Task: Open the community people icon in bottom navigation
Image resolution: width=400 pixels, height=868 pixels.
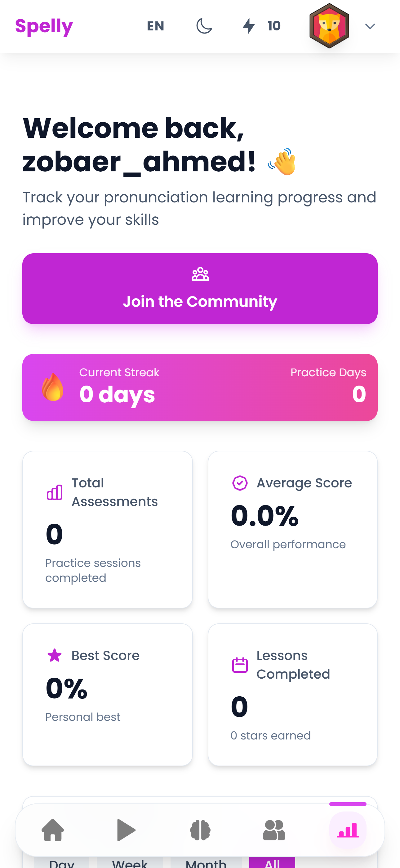Action: (x=274, y=830)
